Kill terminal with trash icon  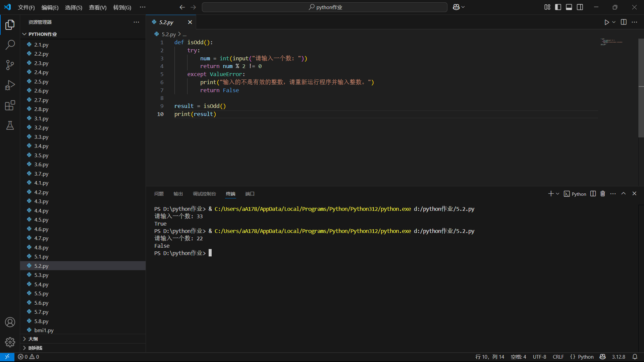(x=603, y=194)
